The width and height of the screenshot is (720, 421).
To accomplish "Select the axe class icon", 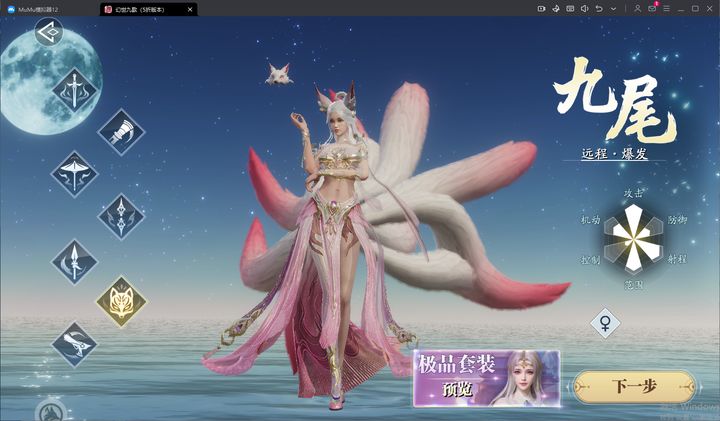I will coord(121,131).
